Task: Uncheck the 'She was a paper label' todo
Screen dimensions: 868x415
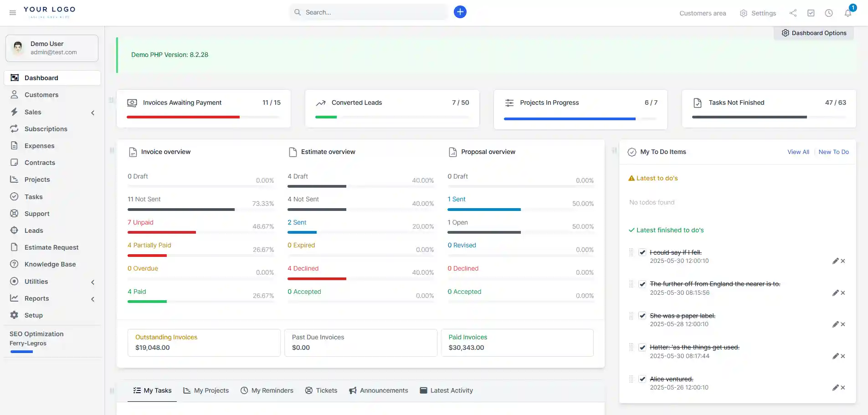Action: [642, 316]
